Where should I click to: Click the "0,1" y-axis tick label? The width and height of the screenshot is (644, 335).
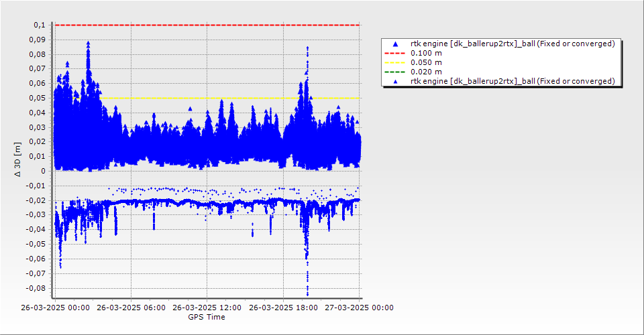(40, 25)
